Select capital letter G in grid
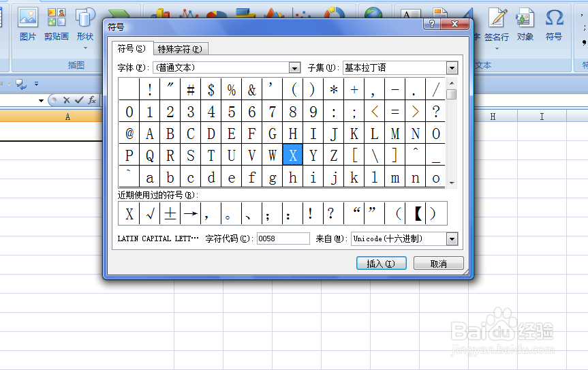This screenshot has width=588, height=370. pyautogui.click(x=273, y=134)
